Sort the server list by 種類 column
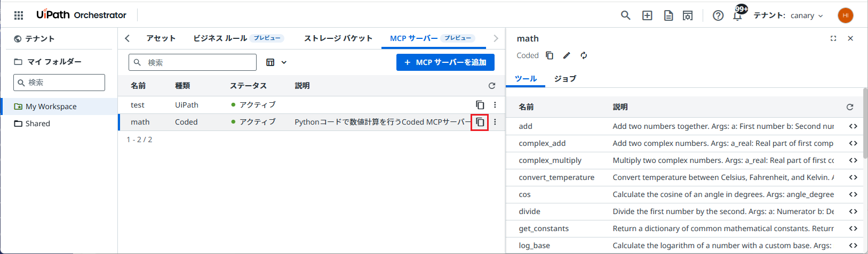The image size is (868, 254). click(182, 86)
